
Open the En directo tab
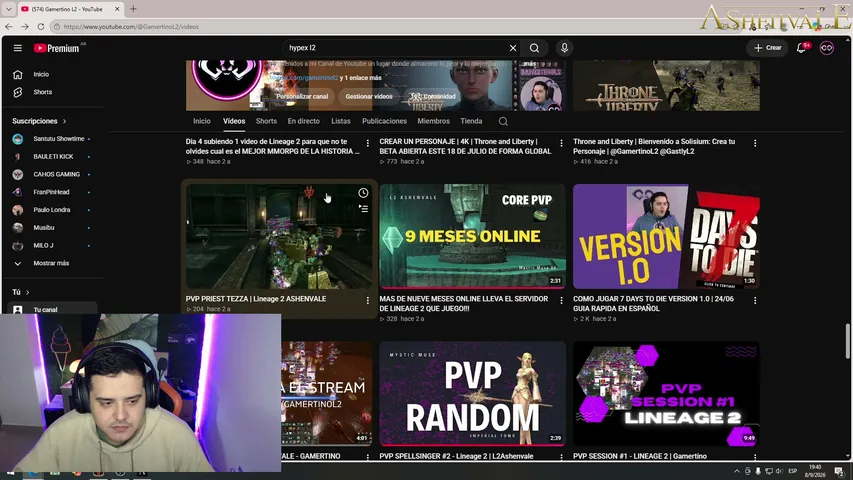[304, 121]
